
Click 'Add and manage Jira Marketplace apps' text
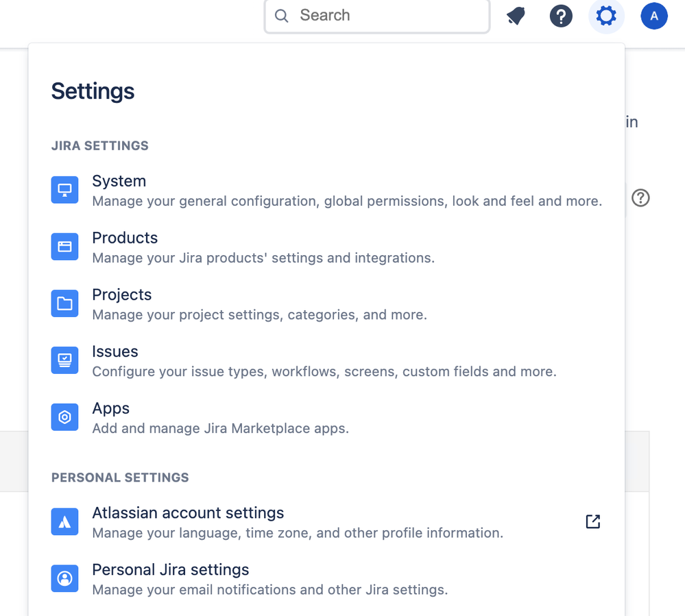221,429
